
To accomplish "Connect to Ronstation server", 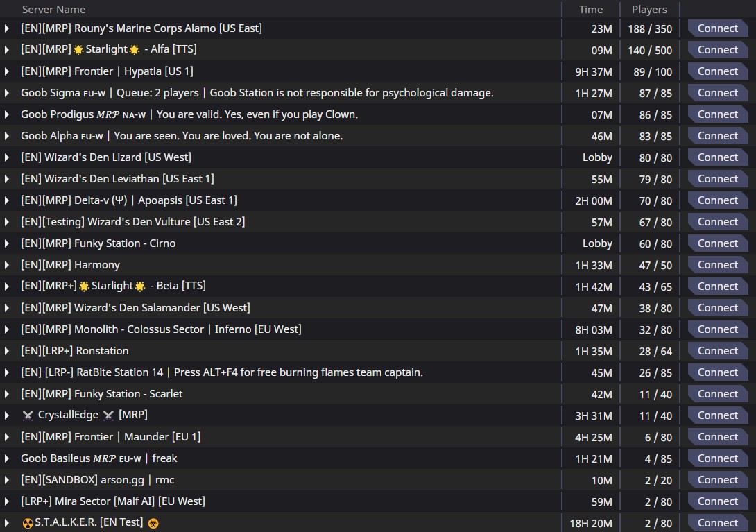I will tap(717, 351).
